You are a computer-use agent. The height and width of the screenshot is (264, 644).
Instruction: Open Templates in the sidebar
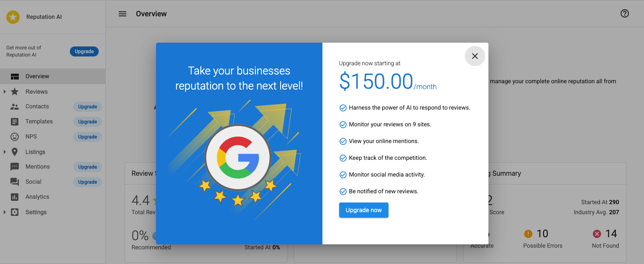point(39,121)
